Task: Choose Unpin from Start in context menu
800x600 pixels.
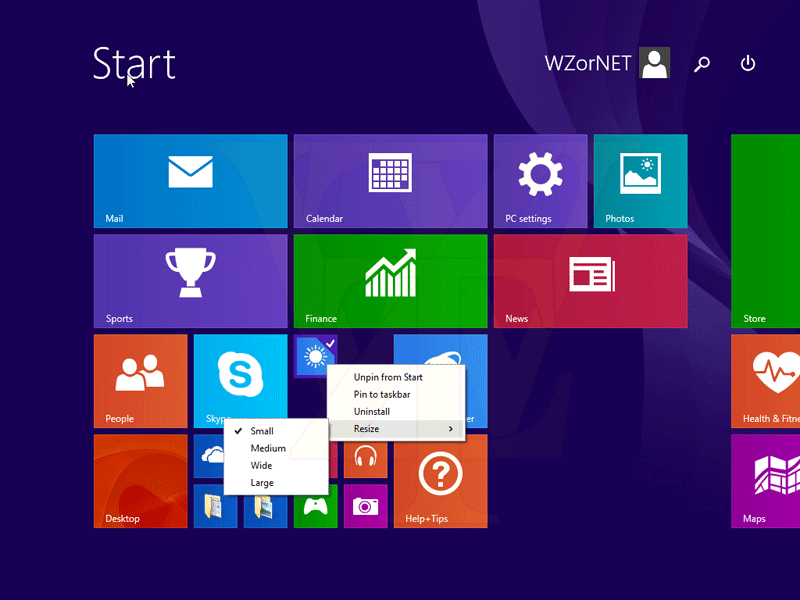Action: coord(396,377)
